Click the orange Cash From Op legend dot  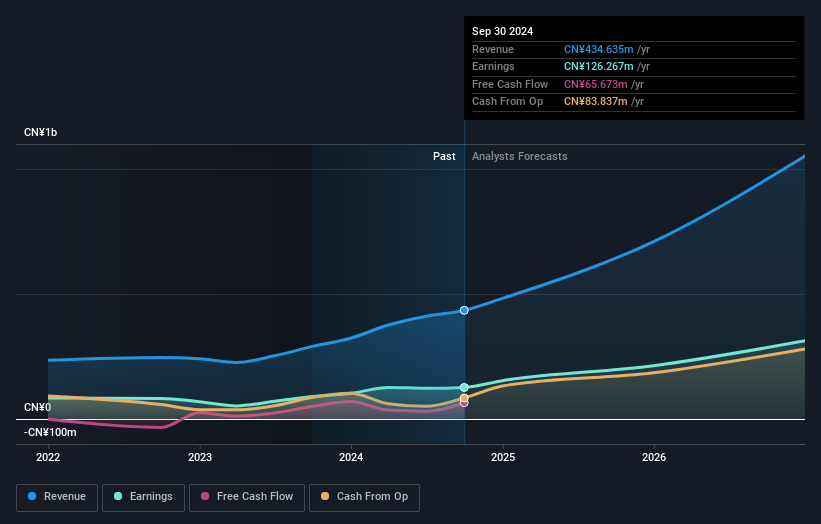325,496
